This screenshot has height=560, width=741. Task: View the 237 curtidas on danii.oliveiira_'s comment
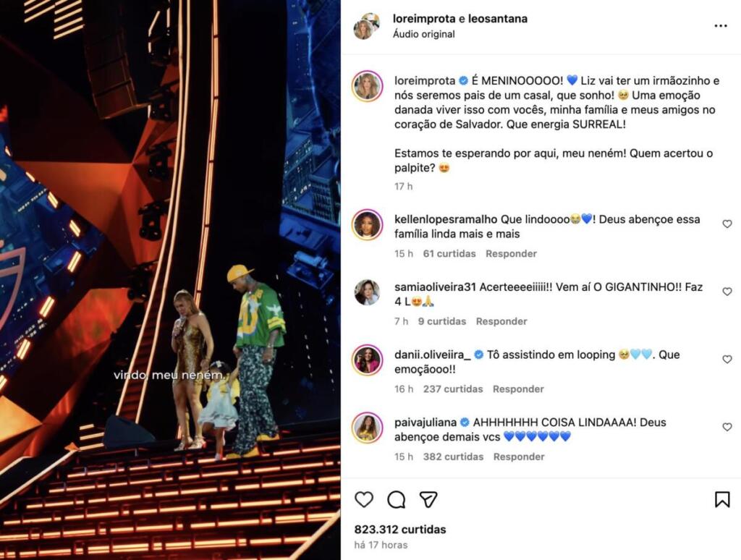click(x=453, y=389)
